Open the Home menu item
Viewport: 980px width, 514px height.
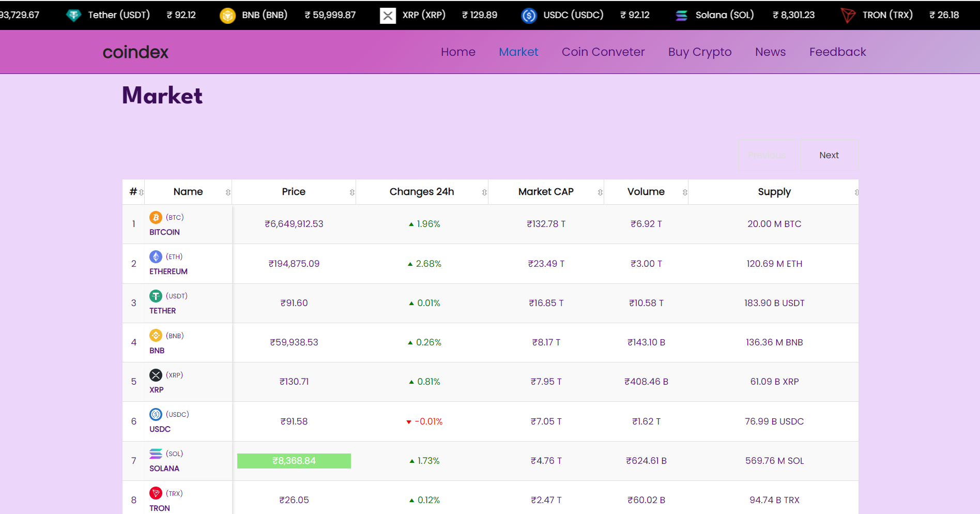(x=458, y=52)
